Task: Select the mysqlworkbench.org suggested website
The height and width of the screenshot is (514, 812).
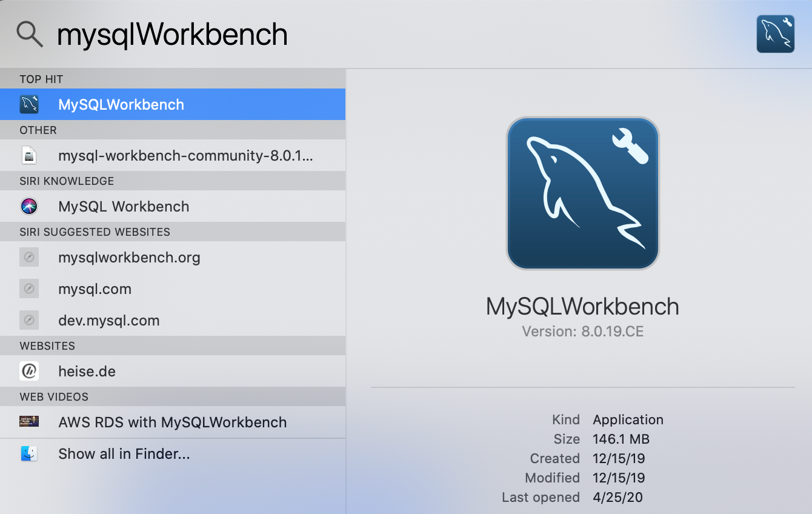Action: (x=129, y=257)
